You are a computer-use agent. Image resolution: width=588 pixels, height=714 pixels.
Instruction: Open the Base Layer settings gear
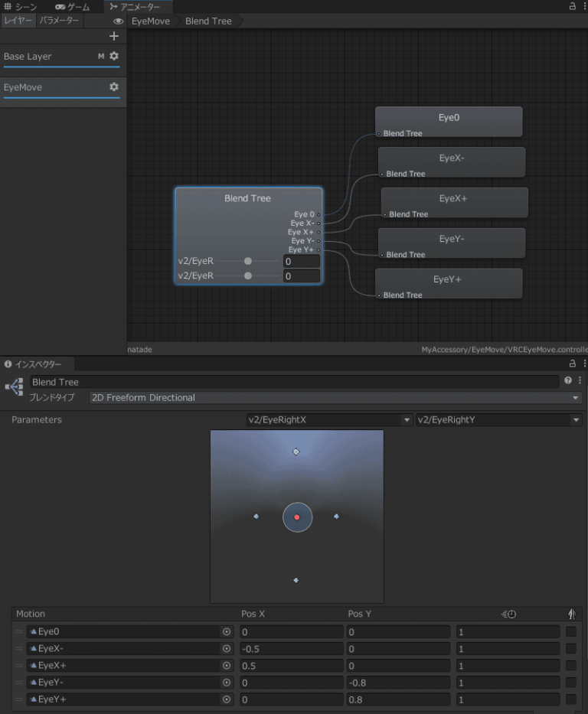(x=114, y=56)
